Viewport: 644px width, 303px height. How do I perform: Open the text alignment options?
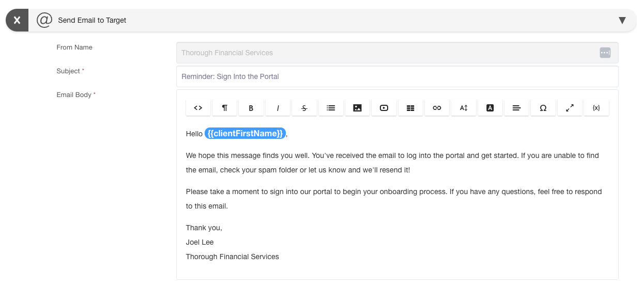pos(516,108)
